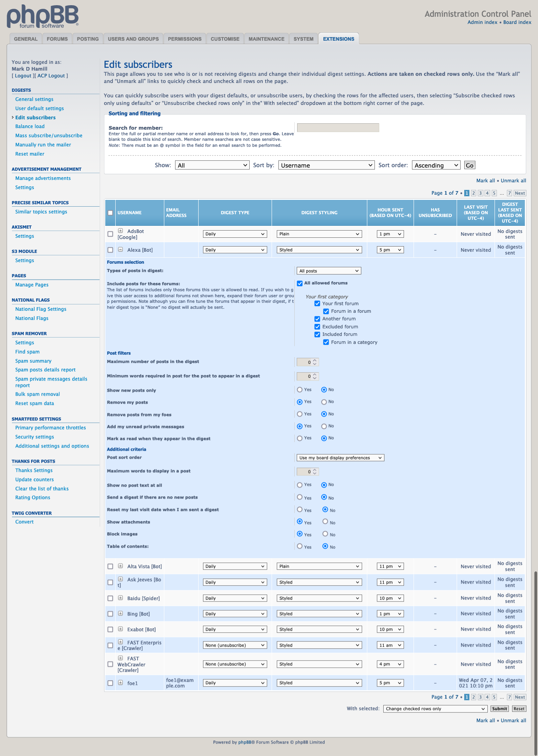Open the Permissions tab
The image size is (538, 756).
click(185, 39)
